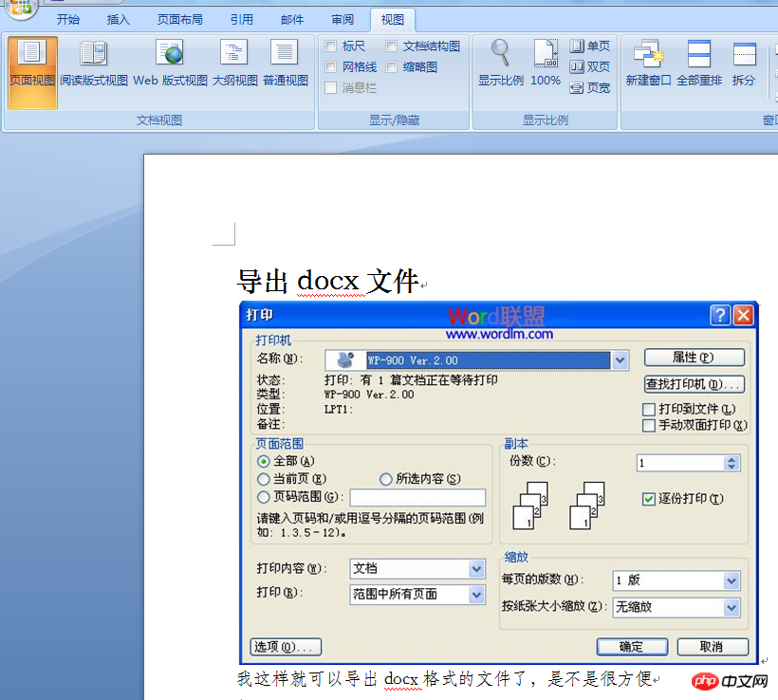Arrange all windows with 全部重排

(x=698, y=64)
